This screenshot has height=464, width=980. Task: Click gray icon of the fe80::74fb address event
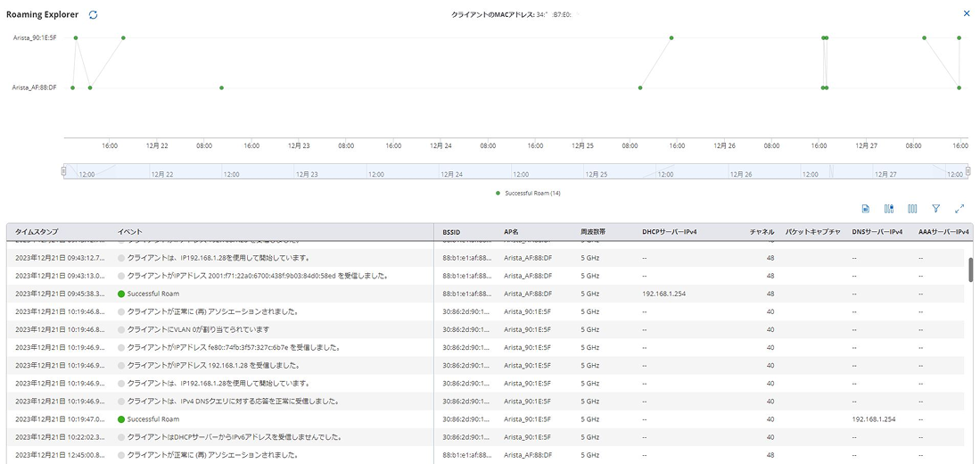pyautogui.click(x=121, y=347)
